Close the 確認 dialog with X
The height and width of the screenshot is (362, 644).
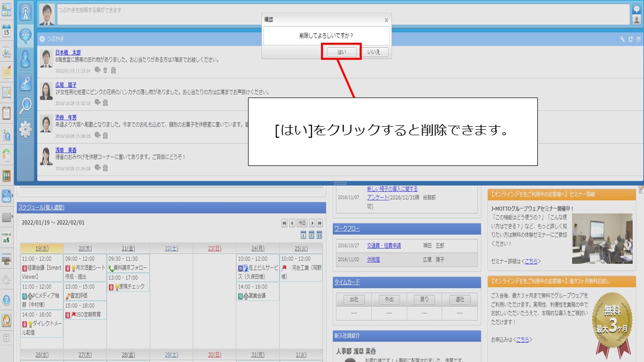pyautogui.click(x=386, y=20)
